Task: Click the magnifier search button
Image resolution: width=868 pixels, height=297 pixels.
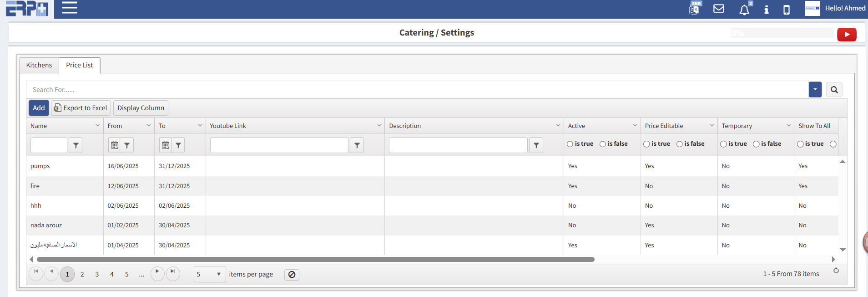Action: (x=834, y=90)
